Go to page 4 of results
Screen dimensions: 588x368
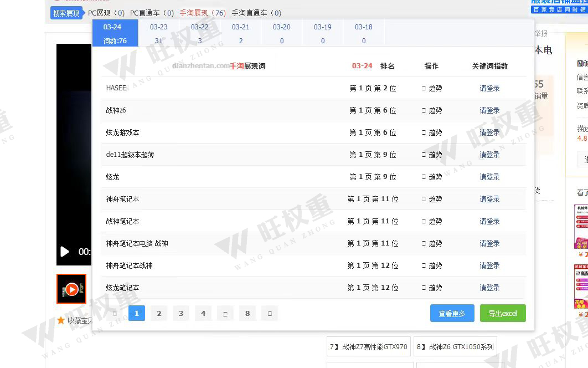(x=203, y=313)
